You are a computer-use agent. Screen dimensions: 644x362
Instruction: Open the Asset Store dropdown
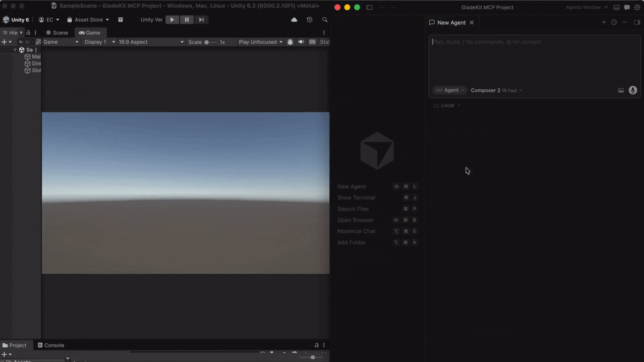(x=88, y=20)
